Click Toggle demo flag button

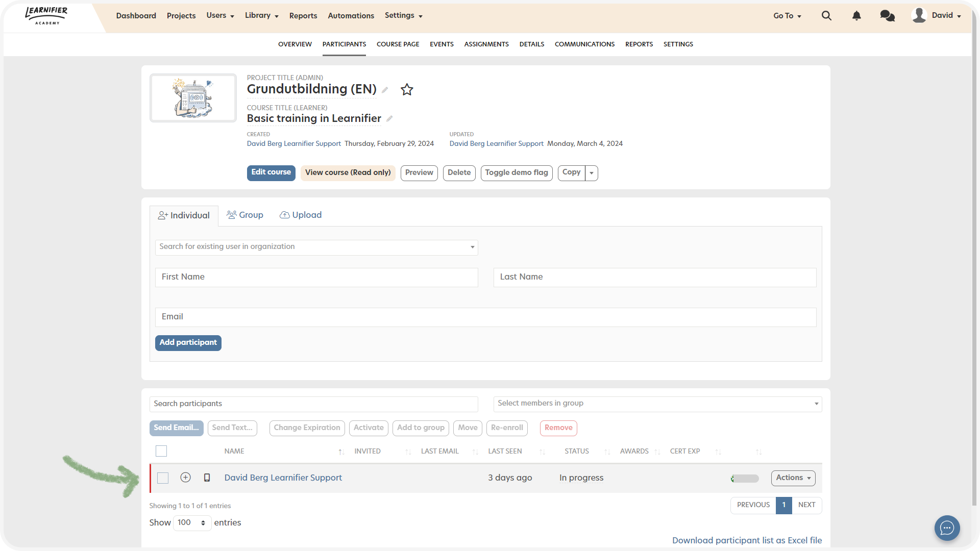517,173
